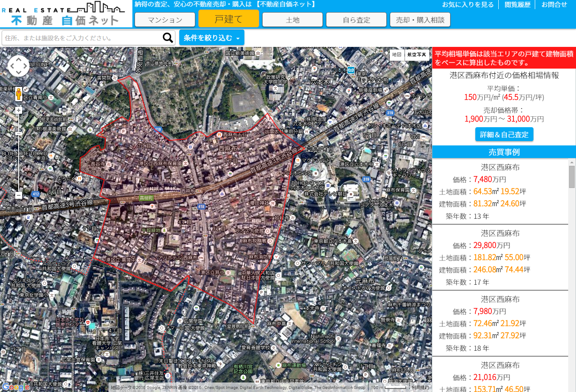
Task: Switch map to 地図 view
Action: [397, 55]
